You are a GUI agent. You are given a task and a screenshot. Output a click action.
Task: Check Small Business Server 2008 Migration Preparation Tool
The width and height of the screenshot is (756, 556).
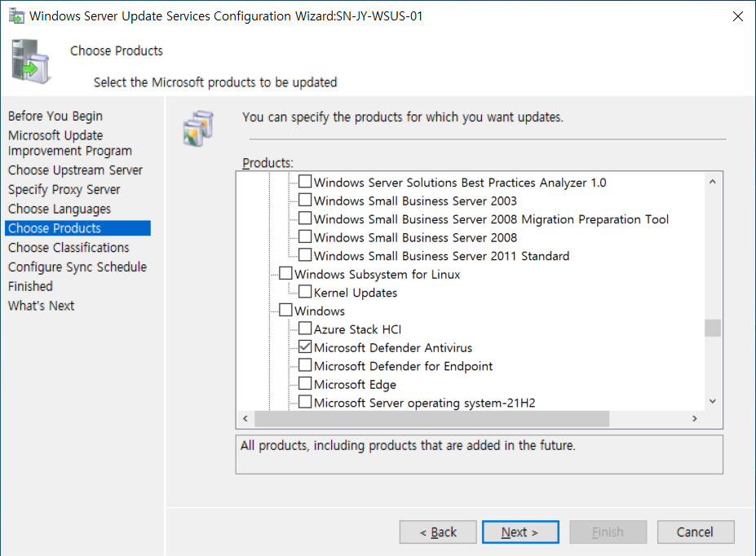pyautogui.click(x=305, y=218)
